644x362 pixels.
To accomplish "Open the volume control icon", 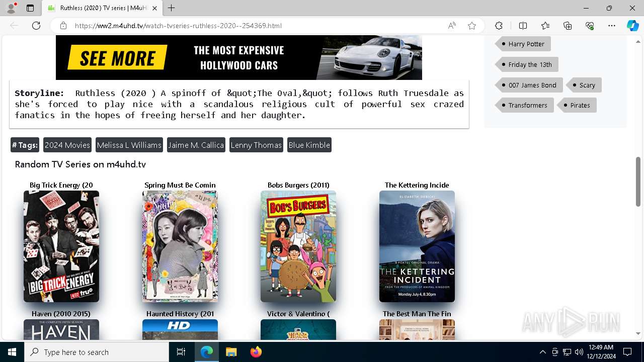I will point(579,352).
